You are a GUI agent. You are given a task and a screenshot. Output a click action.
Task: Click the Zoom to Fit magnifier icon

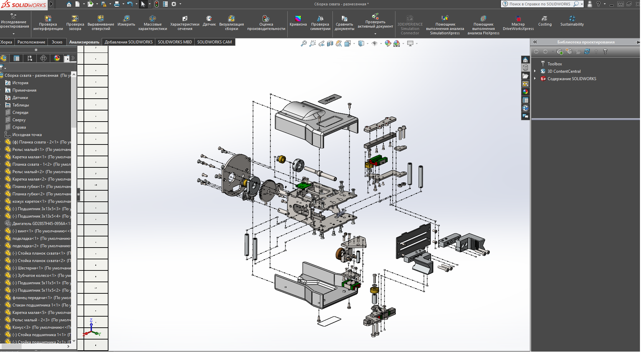click(x=303, y=43)
